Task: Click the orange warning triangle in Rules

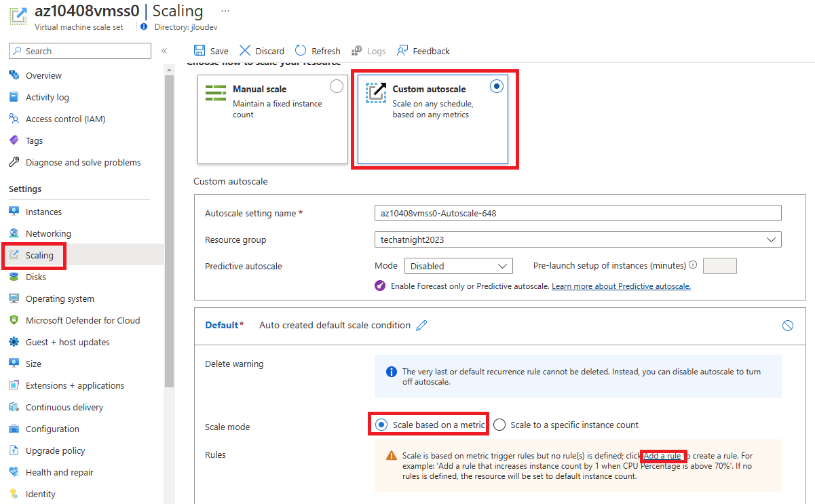Action: coord(392,456)
